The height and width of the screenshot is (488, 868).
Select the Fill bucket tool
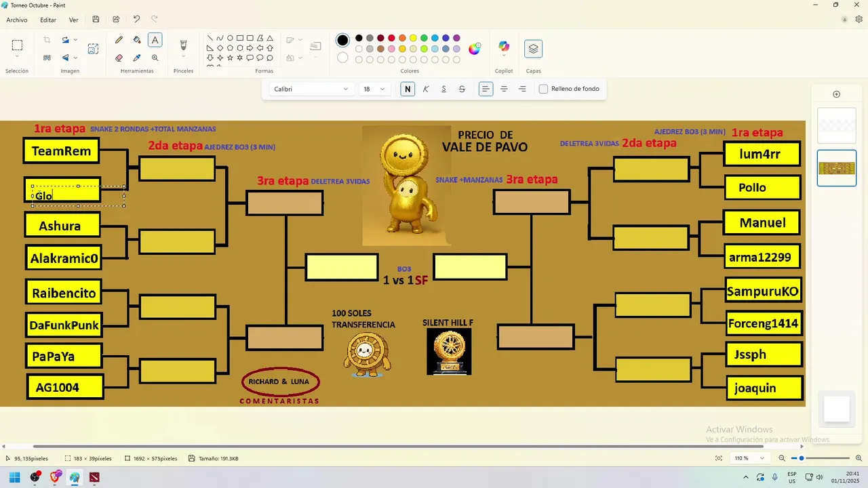[x=137, y=40]
